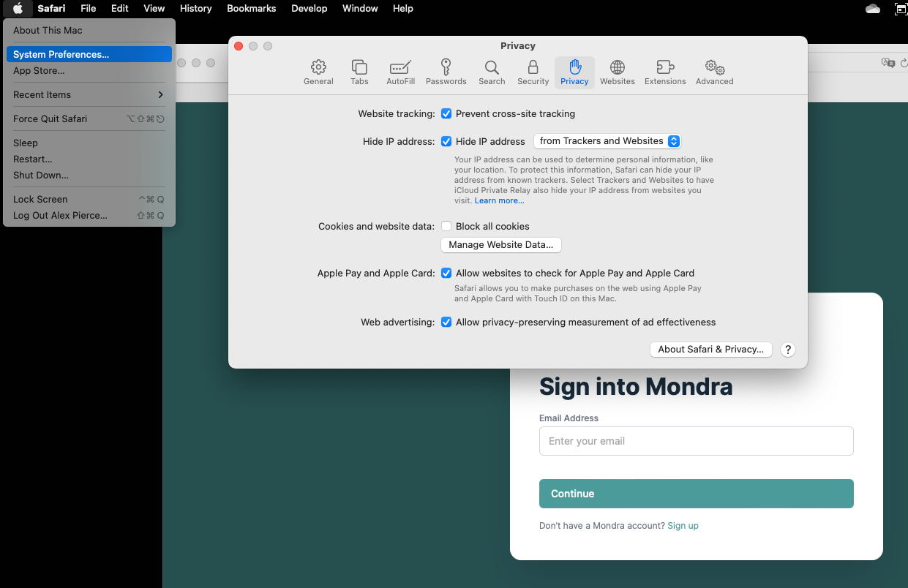Screen dimensions: 908x588
Task: Click the Sign up link
Action: (683, 526)
